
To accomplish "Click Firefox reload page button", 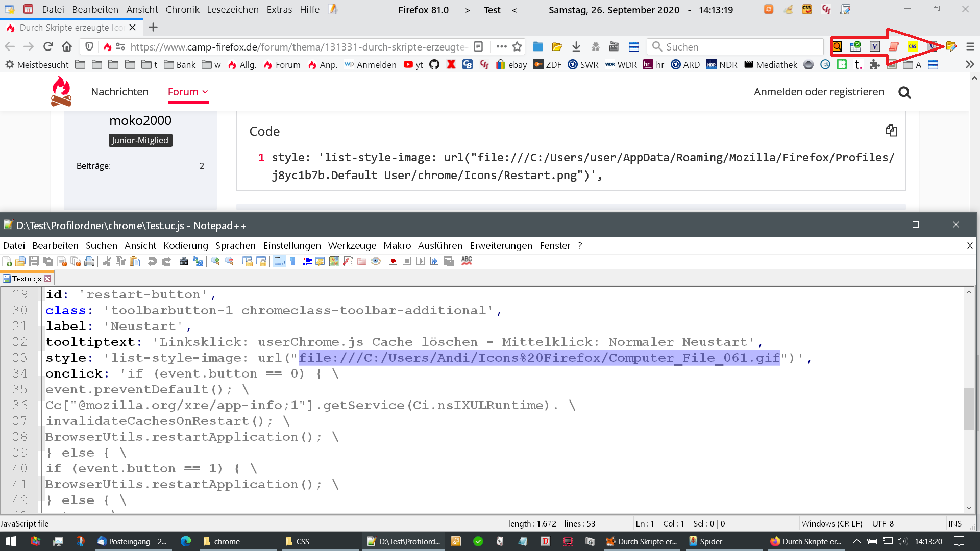I will pyautogui.click(x=48, y=47).
